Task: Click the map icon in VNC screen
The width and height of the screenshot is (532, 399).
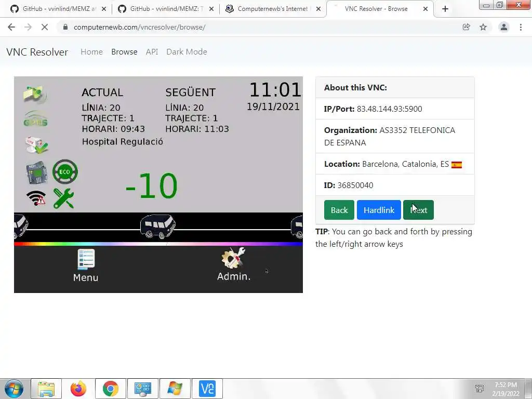Action: coord(35,94)
